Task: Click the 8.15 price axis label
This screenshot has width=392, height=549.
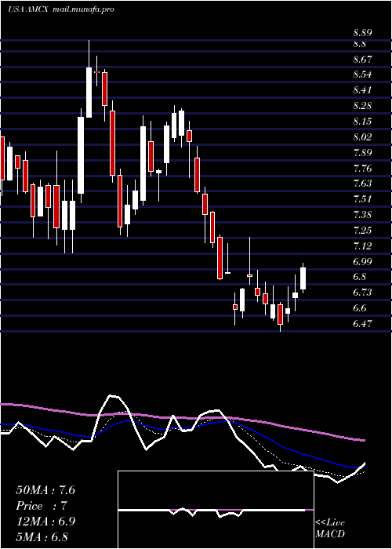Action: 362,122
